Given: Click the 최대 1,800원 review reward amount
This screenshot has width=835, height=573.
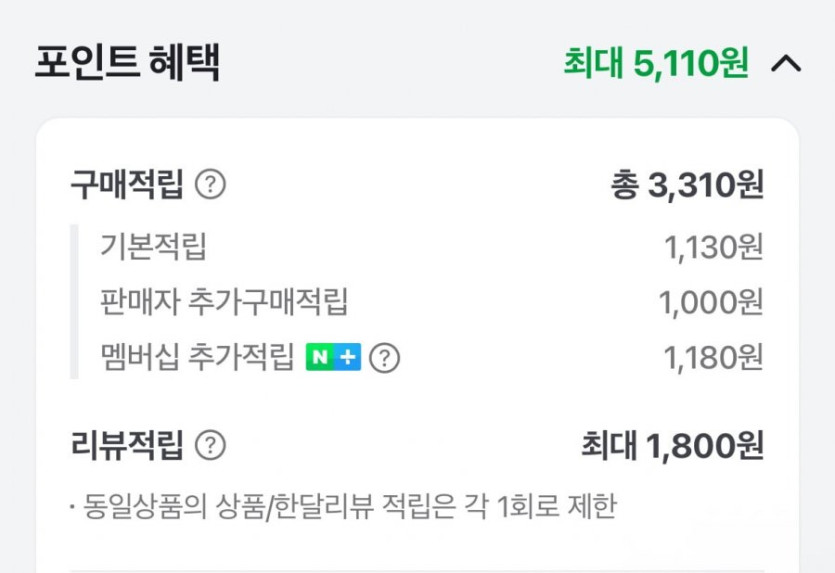Looking at the screenshot, I should point(672,446).
